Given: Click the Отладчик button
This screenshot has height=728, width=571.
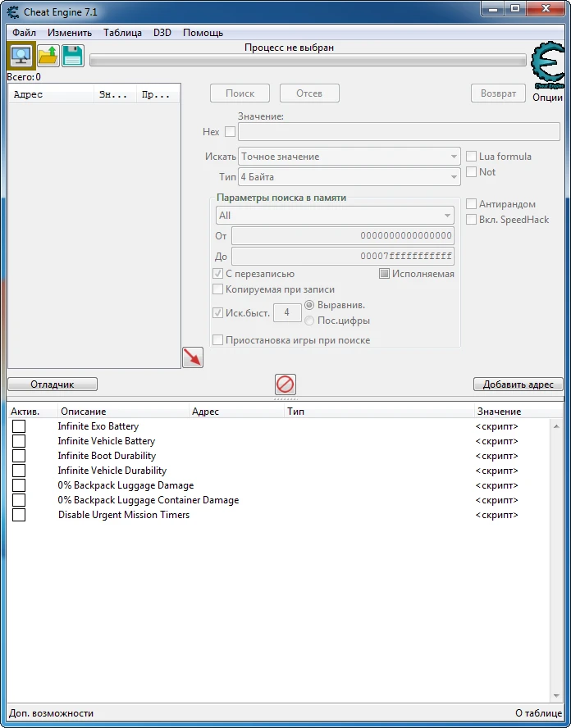Looking at the screenshot, I should [x=53, y=384].
